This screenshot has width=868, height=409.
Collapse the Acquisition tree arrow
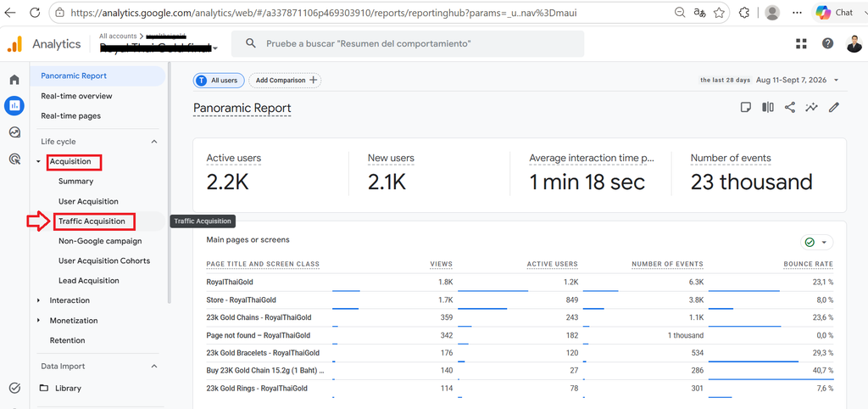(39, 162)
